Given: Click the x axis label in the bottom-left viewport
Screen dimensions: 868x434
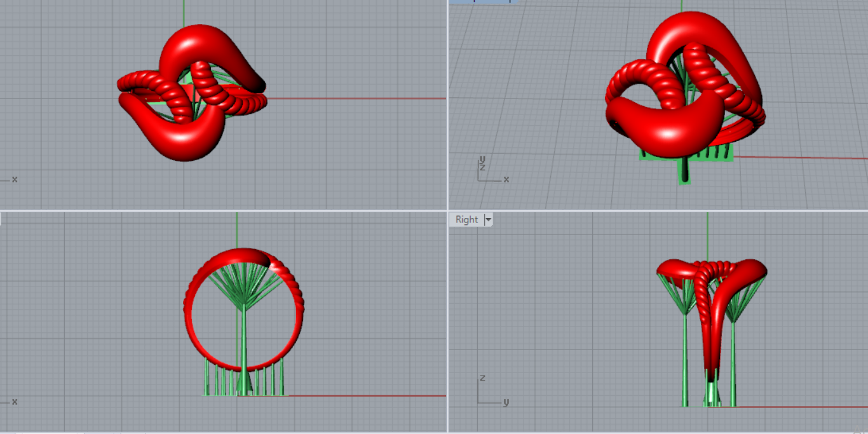Looking at the screenshot, I should (x=14, y=402).
